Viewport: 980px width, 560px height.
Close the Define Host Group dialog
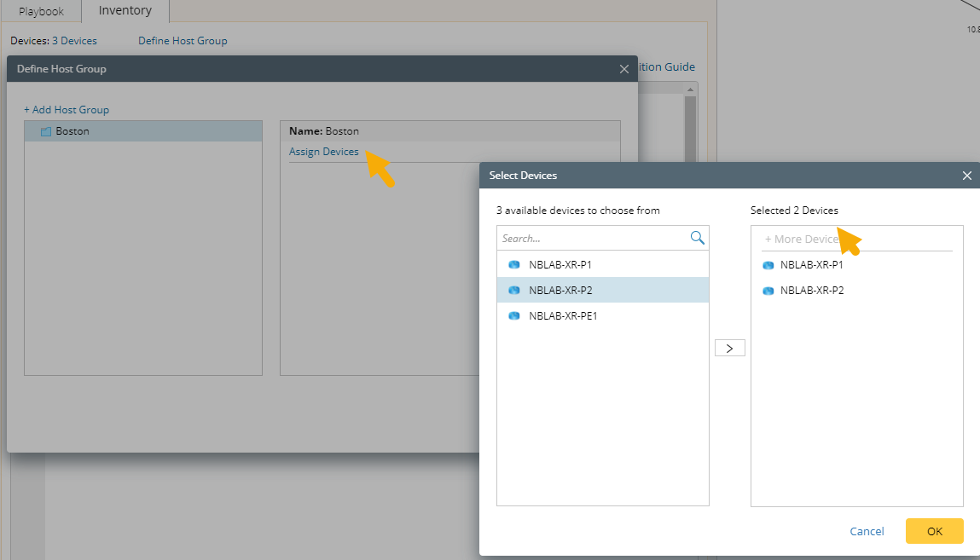pos(624,69)
